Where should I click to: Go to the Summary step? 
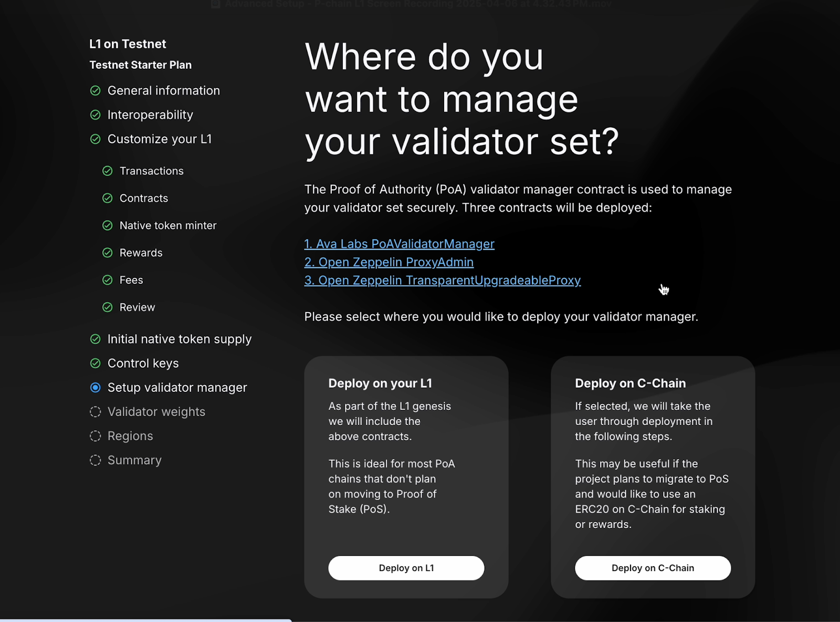pos(134,460)
